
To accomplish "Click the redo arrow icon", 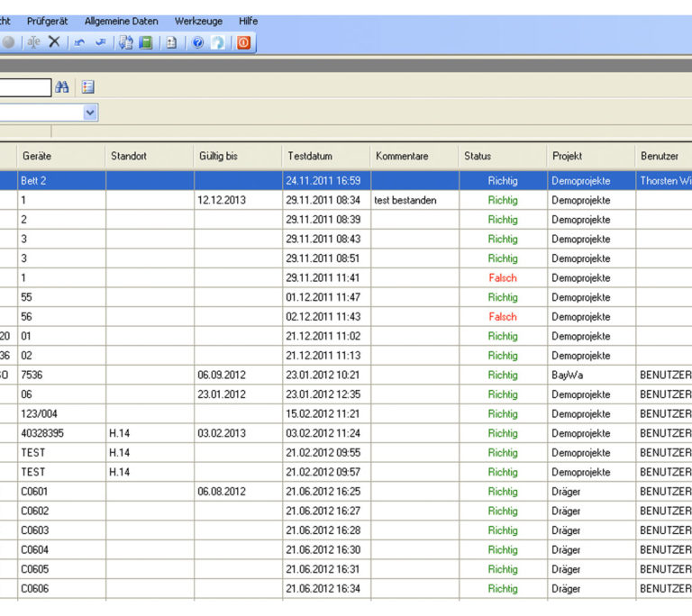I will (101, 42).
